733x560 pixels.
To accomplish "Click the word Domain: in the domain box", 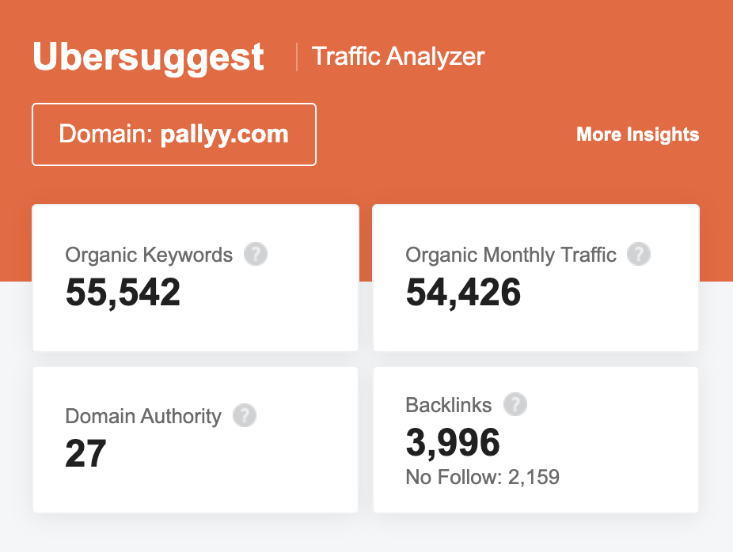I will click(x=105, y=134).
